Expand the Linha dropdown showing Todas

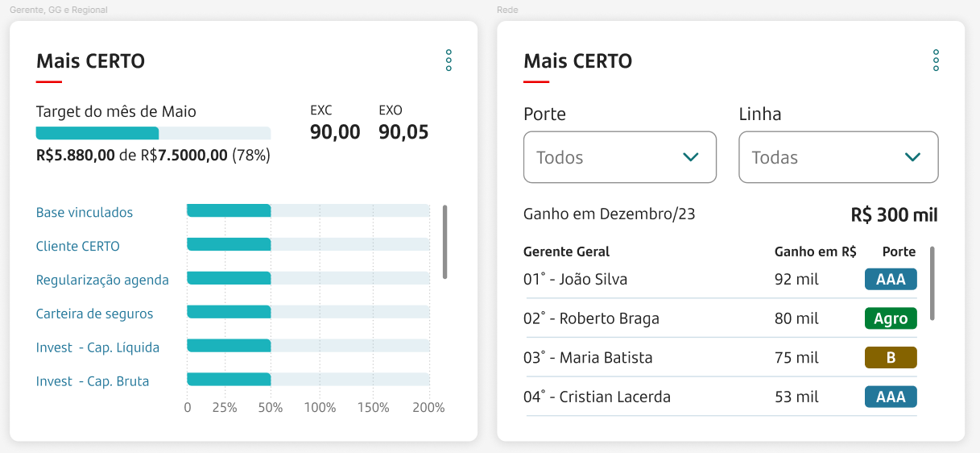pyautogui.click(x=838, y=157)
